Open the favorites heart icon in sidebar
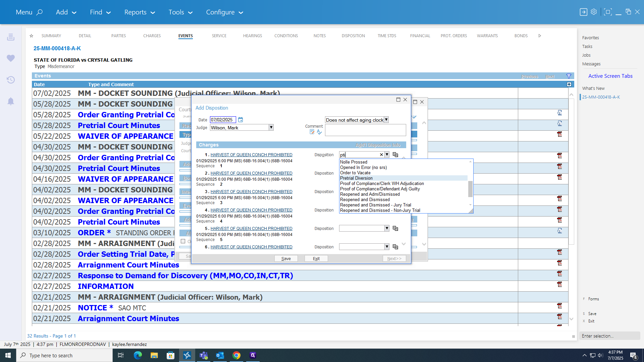This screenshot has width=644, height=362. click(11, 58)
